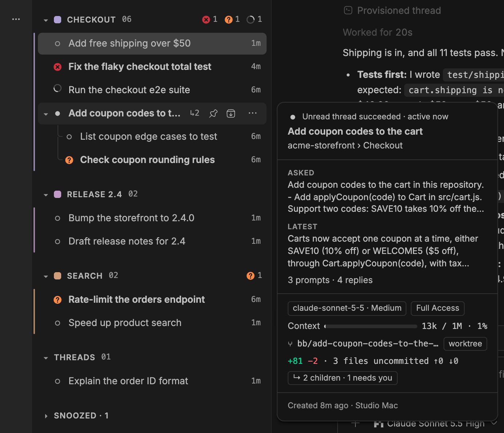This screenshot has height=433, width=504.
Task: Open Claude Sonnet 5.5 High model dropdown
Action: [x=436, y=424]
